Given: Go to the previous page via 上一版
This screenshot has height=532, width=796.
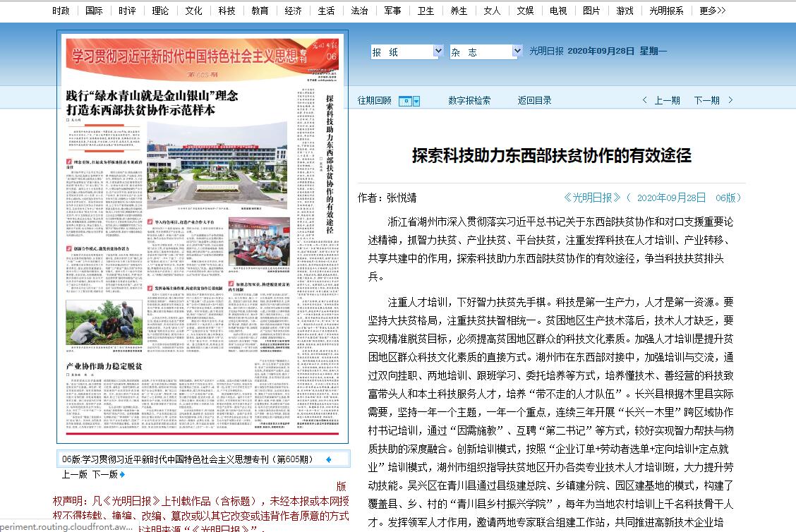Looking at the screenshot, I should pos(74,475).
